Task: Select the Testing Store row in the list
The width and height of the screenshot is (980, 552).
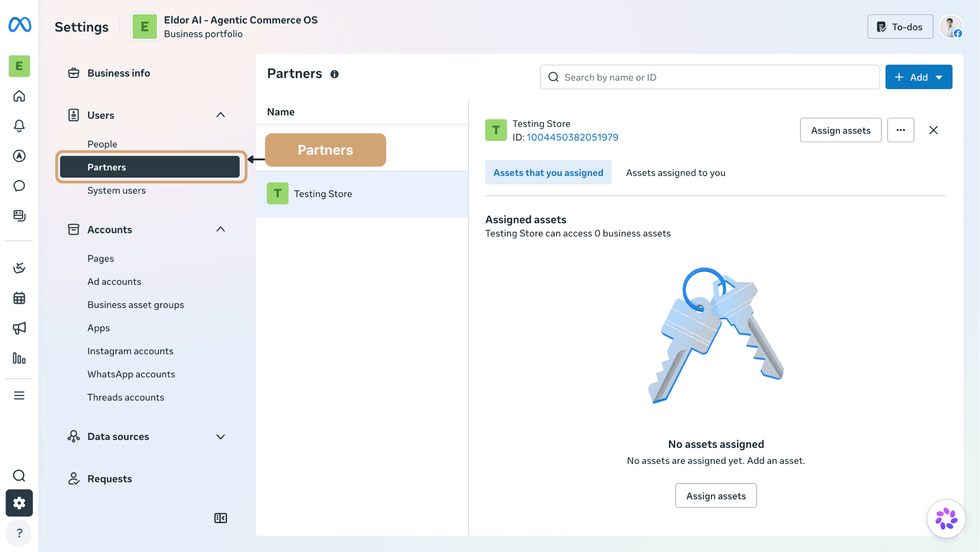Action: coord(362,194)
